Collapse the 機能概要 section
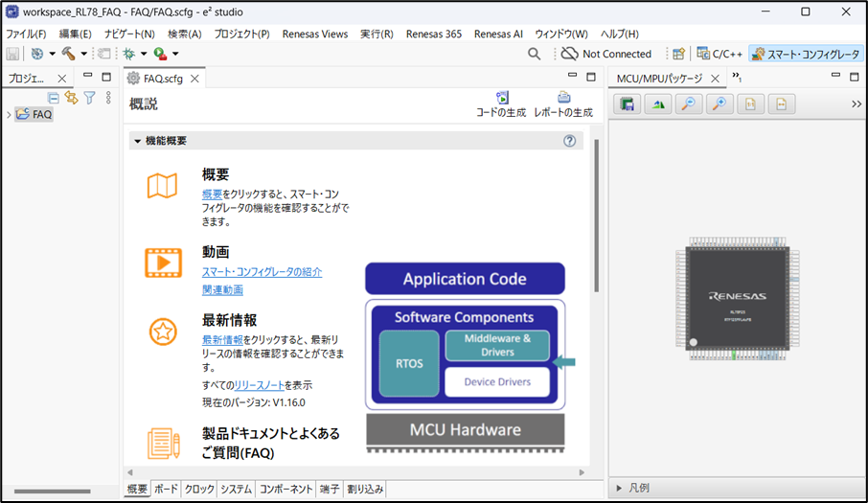This screenshot has height=503, width=868. pyautogui.click(x=137, y=141)
